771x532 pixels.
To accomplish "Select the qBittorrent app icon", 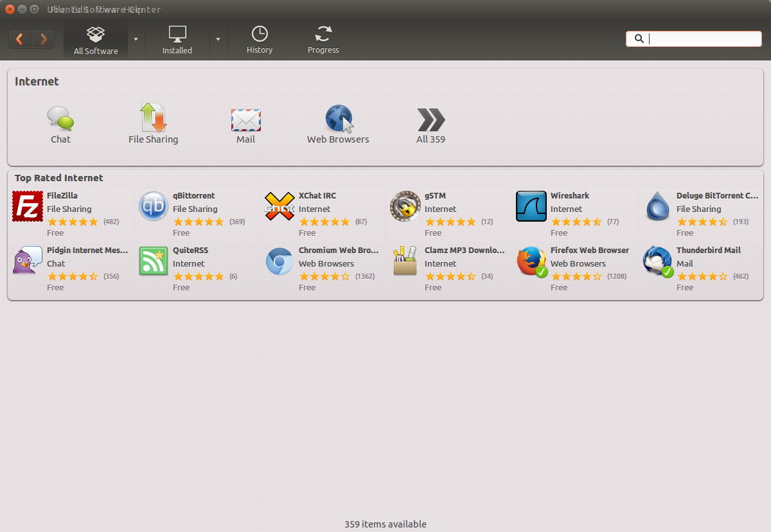I will [154, 206].
